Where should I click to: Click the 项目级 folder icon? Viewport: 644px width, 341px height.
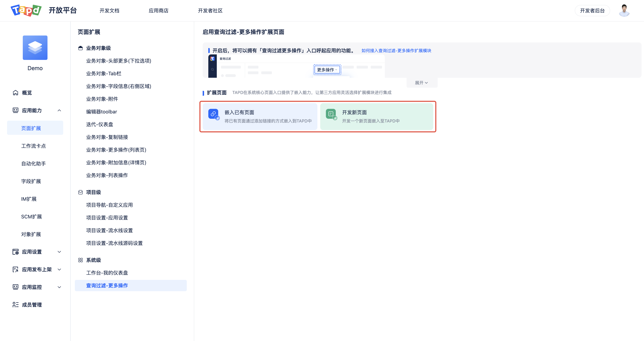[x=80, y=192]
